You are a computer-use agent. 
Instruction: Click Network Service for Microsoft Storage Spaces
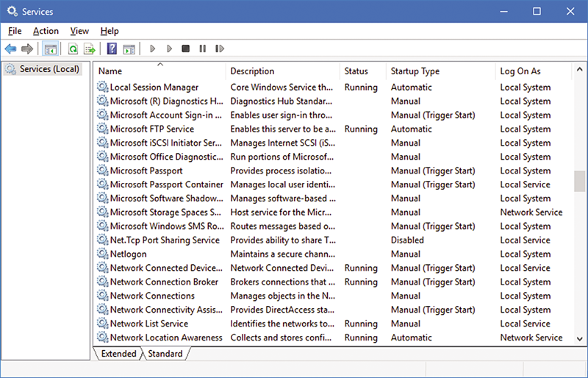pyautogui.click(x=531, y=212)
